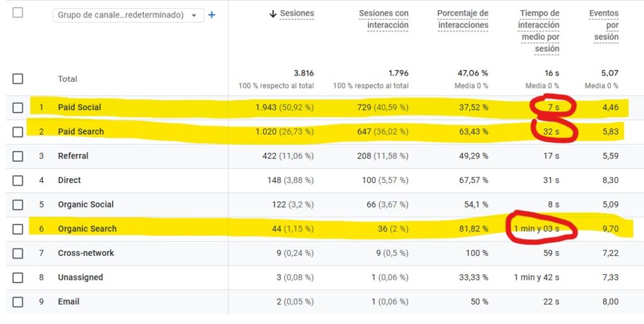644x324 pixels.
Task: Sort by Eventos por sesión header
Action: point(604,25)
